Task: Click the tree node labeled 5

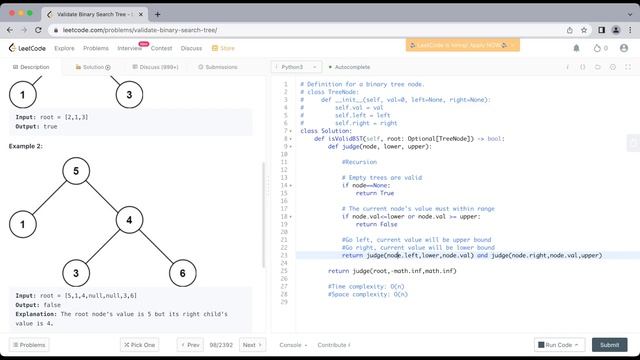Action: 76,171
